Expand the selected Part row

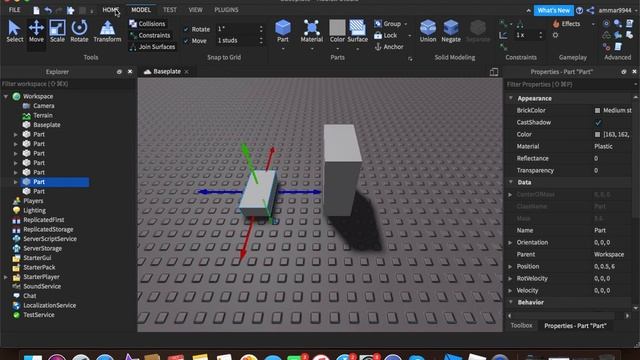click(x=16, y=182)
